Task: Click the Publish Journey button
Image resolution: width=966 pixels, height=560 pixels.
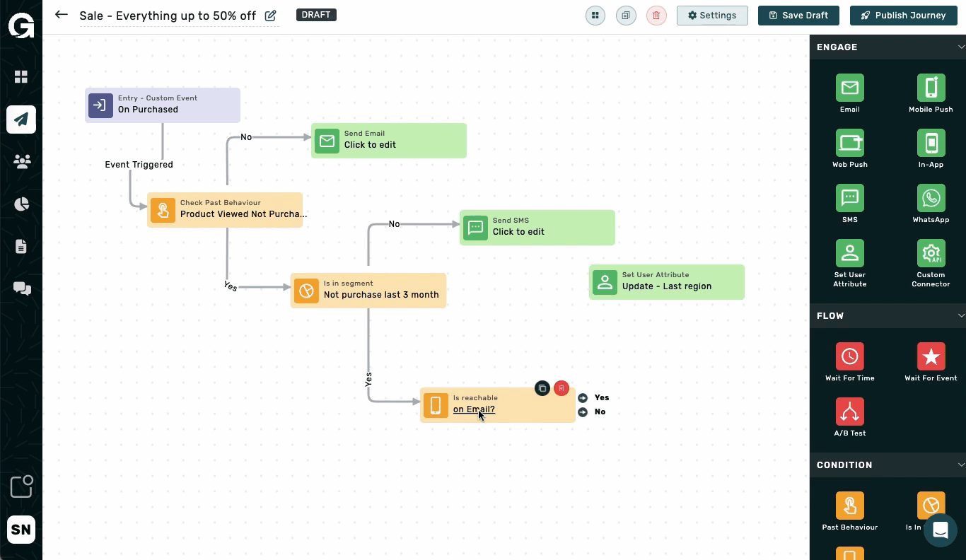Action: (x=903, y=16)
